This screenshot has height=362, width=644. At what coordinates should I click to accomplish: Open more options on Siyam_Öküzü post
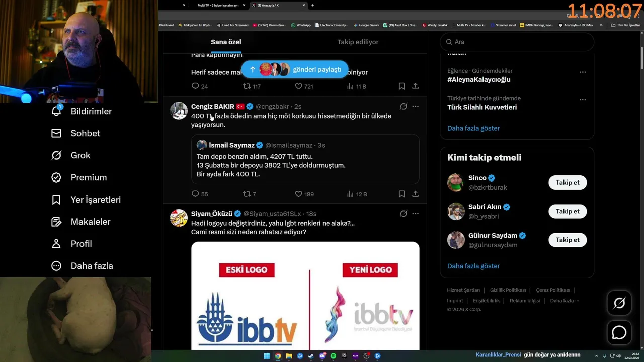[415, 214]
